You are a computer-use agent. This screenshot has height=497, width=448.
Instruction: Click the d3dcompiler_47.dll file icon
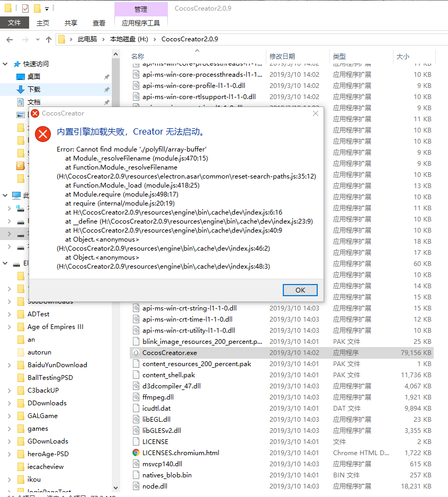(x=136, y=386)
